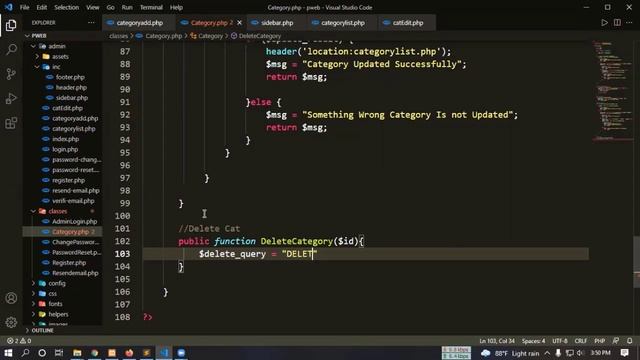Open the Selection menu
Screen dimensions: 640x360
(x=67, y=7)
